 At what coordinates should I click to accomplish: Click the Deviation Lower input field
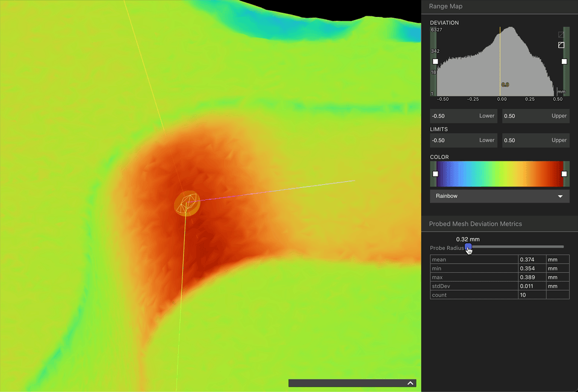(464, 116)
